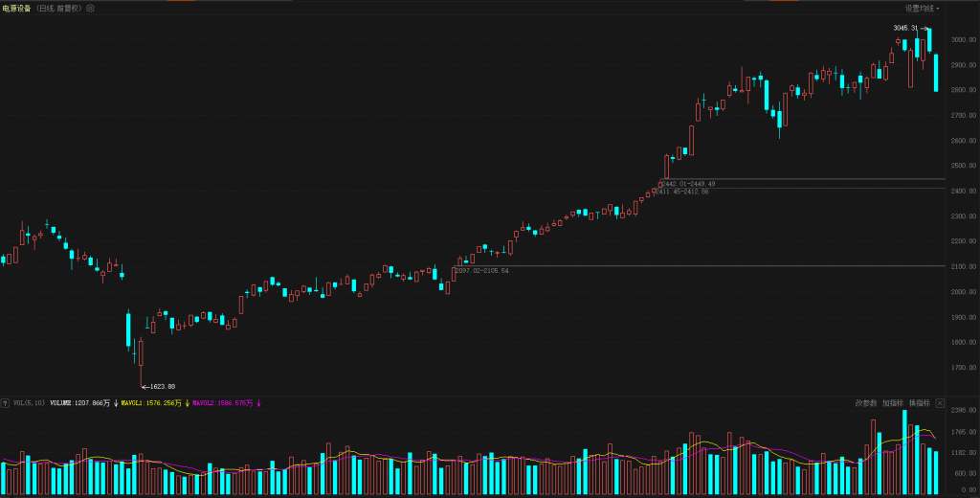Screen dimensions: 980x498
Task: Click the arrow at the 1623.88 low marker
Action: tap(145, 386)
